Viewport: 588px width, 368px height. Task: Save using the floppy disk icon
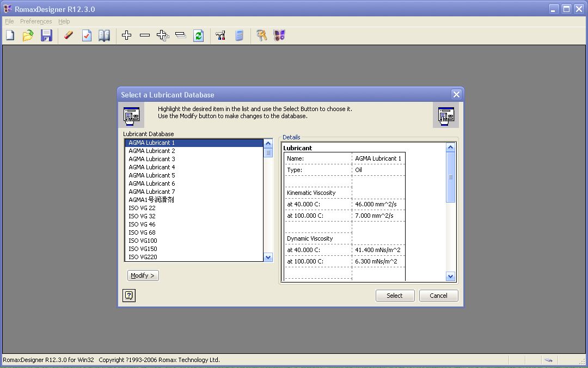tap(46, 35)
